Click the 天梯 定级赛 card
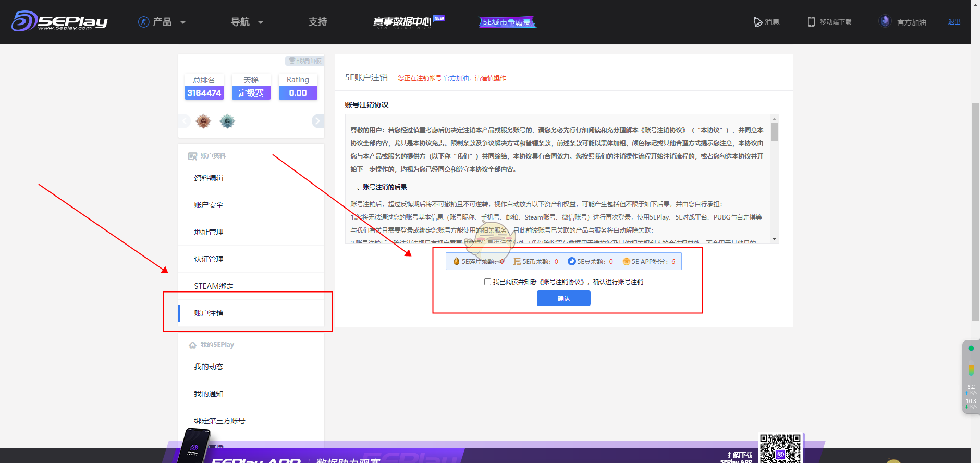The width and height of the screenshot is (980, 463). pos(251,87)
